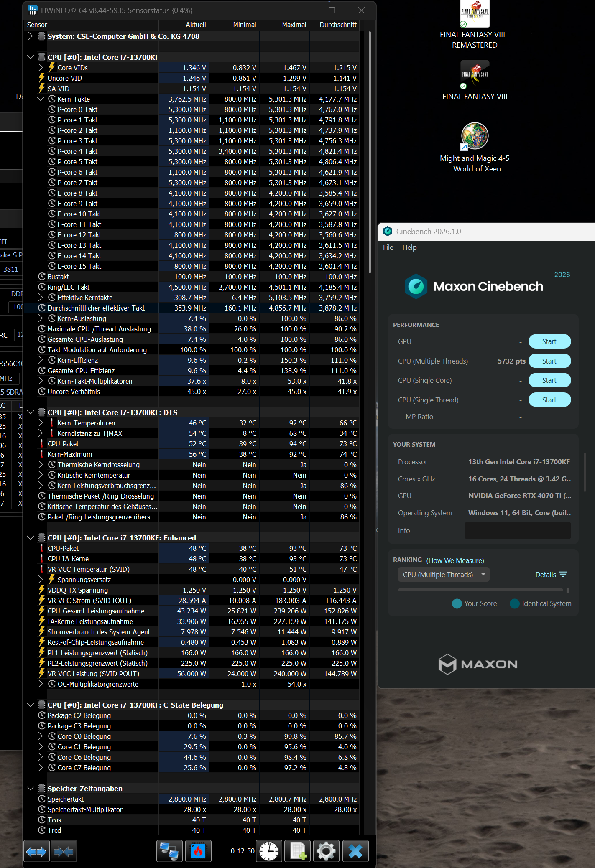Click the Info text field in Cinebench
The image size is (595, 868).
point(518,530)
